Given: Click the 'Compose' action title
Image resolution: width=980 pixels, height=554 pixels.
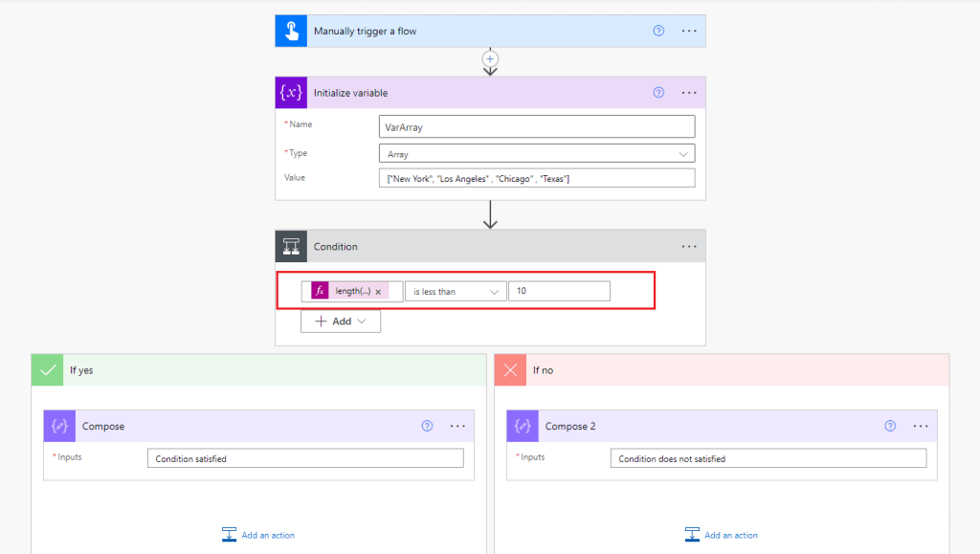Looking at the screenshot, I should tap(103, 427).
